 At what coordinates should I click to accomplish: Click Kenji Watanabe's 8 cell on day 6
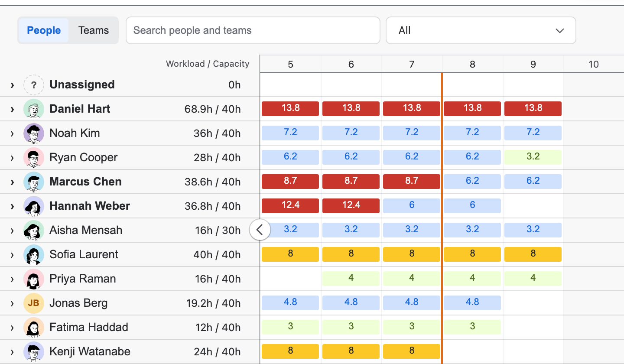351,351
